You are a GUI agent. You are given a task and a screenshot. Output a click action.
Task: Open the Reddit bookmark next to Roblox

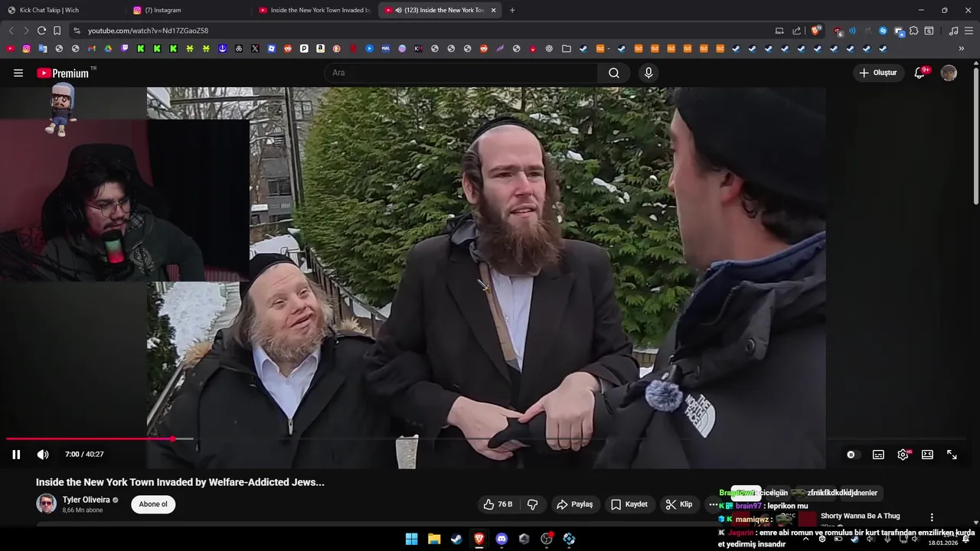[288, 48]
